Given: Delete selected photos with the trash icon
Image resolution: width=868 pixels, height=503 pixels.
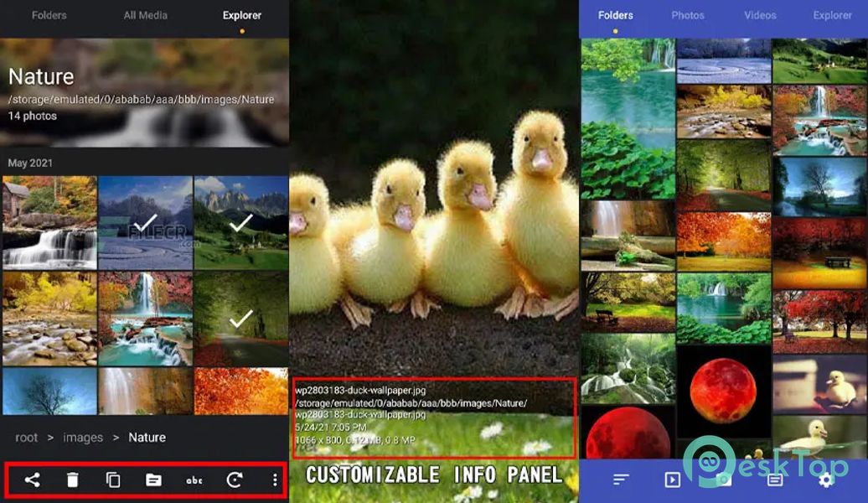Looking at the screenshot, I should pos(73,480).
